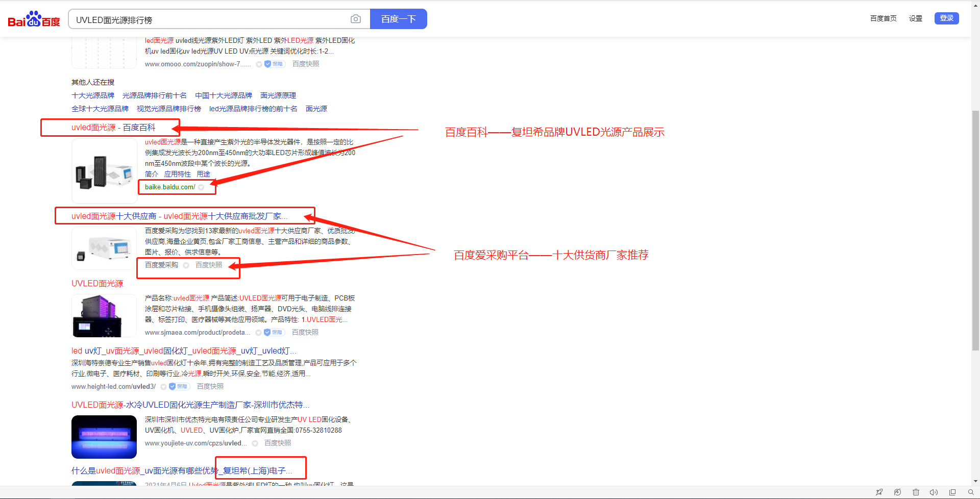Click the 百度爱采购 source label
The height and width of the screenshot is (499, 980).
coord(161,265)
